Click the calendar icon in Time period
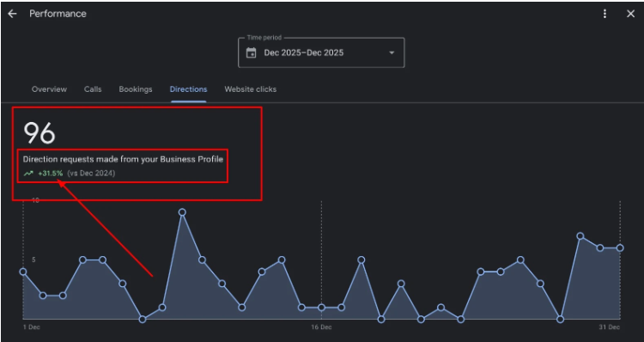 [251, 52]
